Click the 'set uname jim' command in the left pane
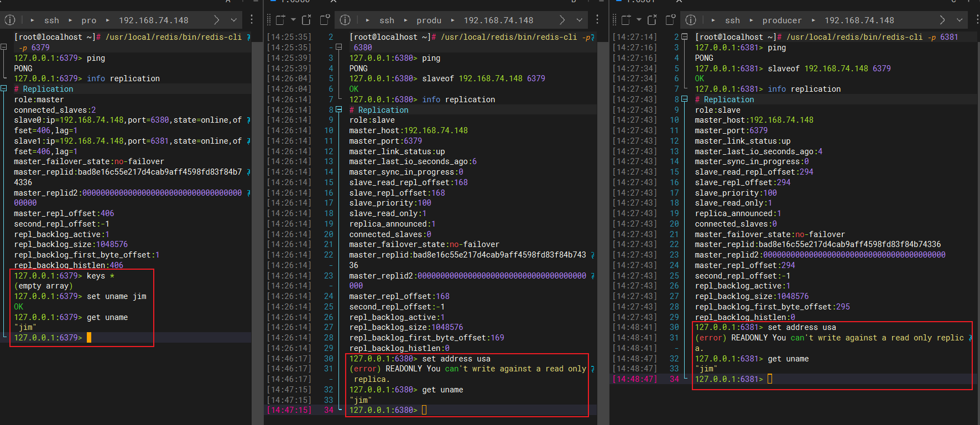This screenshot has width=980, height=425. pyautogui.click(x=117, y=296)
